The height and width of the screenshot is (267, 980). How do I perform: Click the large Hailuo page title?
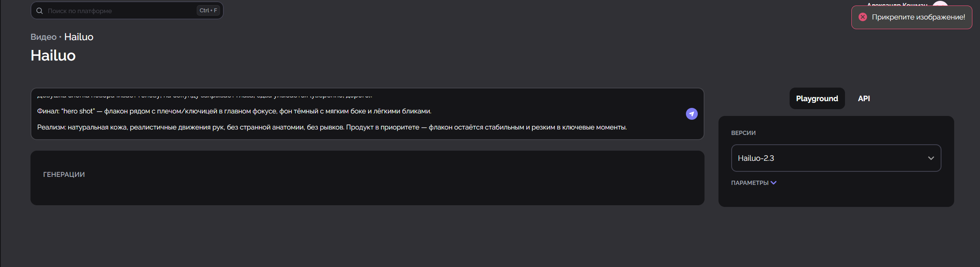[x=53, y=55]
